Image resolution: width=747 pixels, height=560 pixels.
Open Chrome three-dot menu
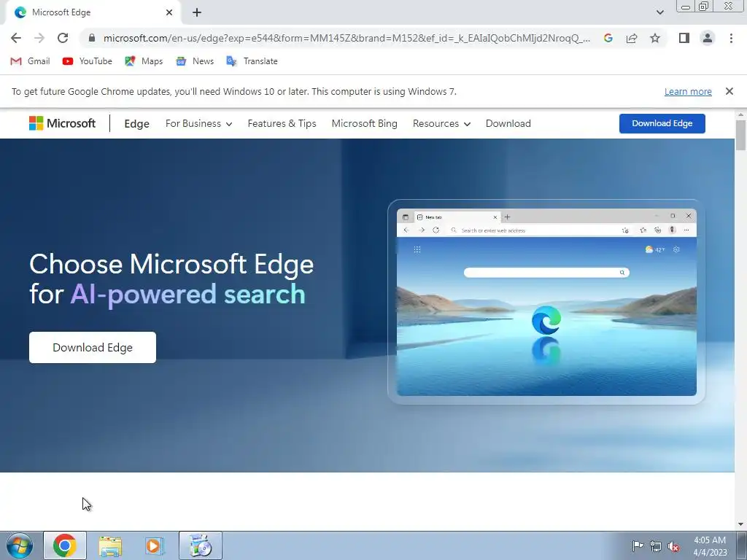point(731,38)
